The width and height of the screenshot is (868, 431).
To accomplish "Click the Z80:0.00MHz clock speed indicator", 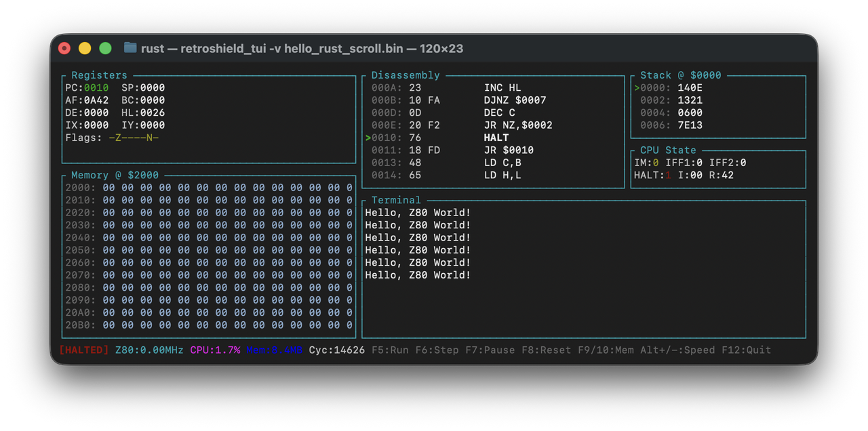I will [x=151, y=350].
